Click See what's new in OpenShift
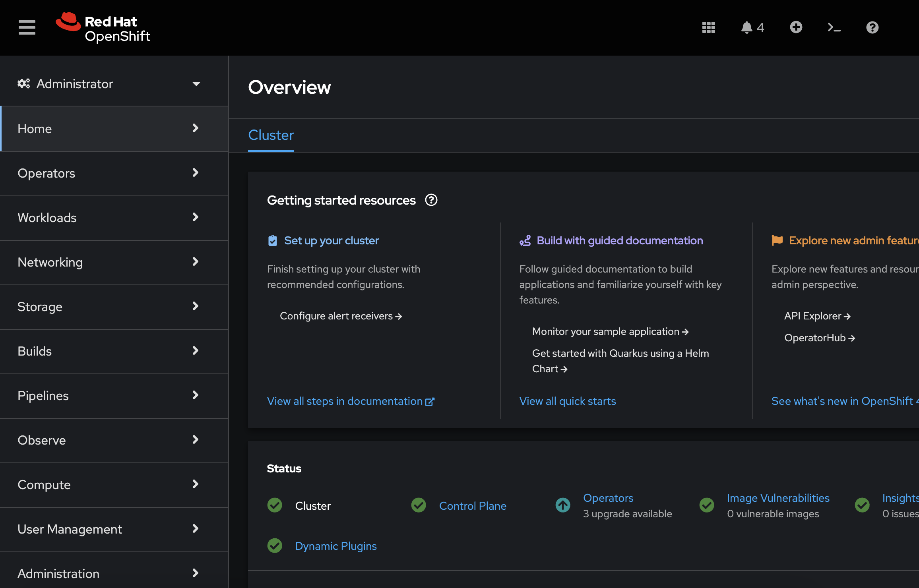This screenshot has height=588, width=919. 845,401
